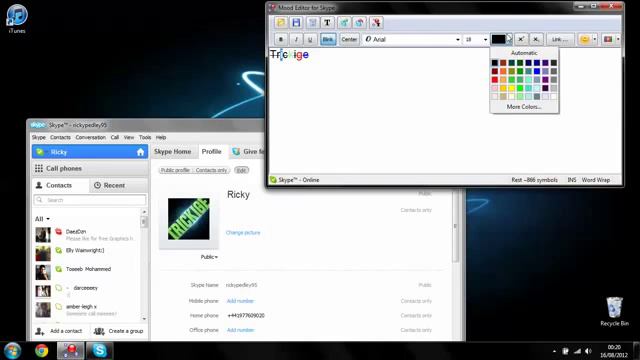Open the flag dropdown arrow
Image resolution: width=640 pixels, height=360 pixels.
tap(618, 39)
